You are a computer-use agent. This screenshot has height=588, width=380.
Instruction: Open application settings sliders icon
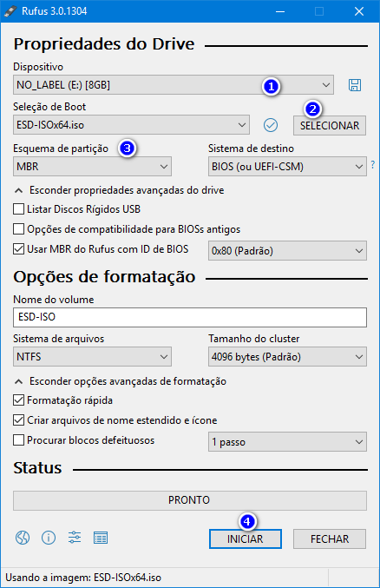pos(75,538)
